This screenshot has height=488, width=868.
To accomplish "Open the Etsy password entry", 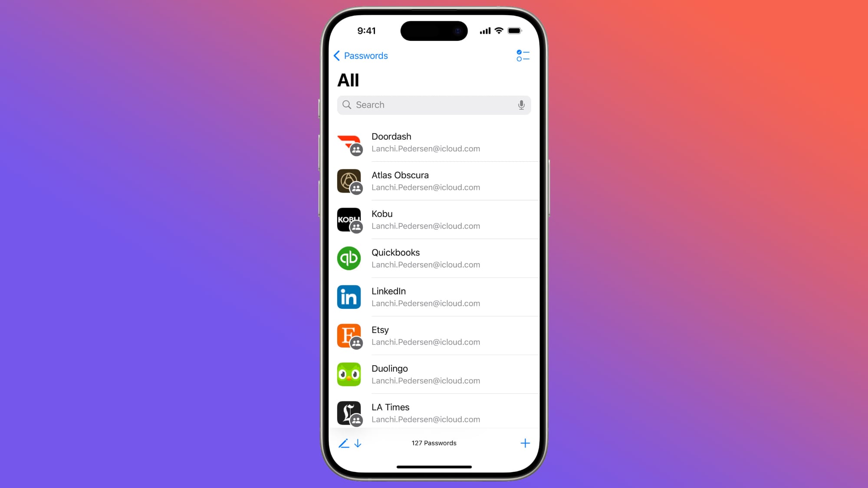I will (x=434, y=335).
